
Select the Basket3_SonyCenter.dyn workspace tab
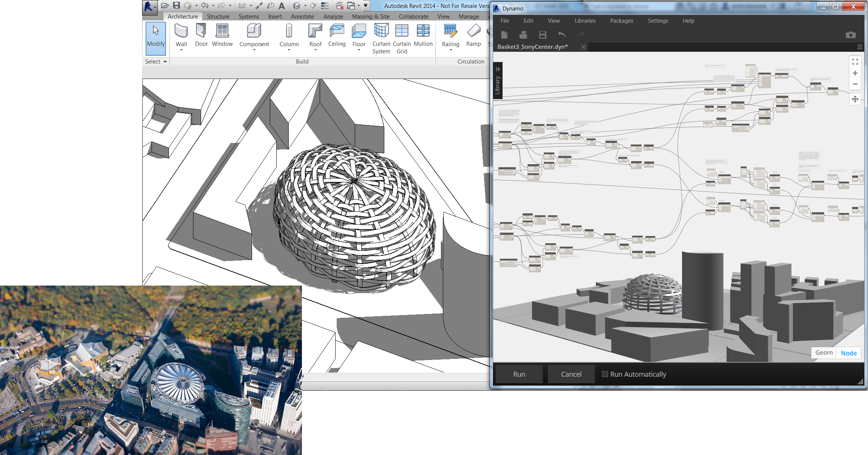pos(533,47)
